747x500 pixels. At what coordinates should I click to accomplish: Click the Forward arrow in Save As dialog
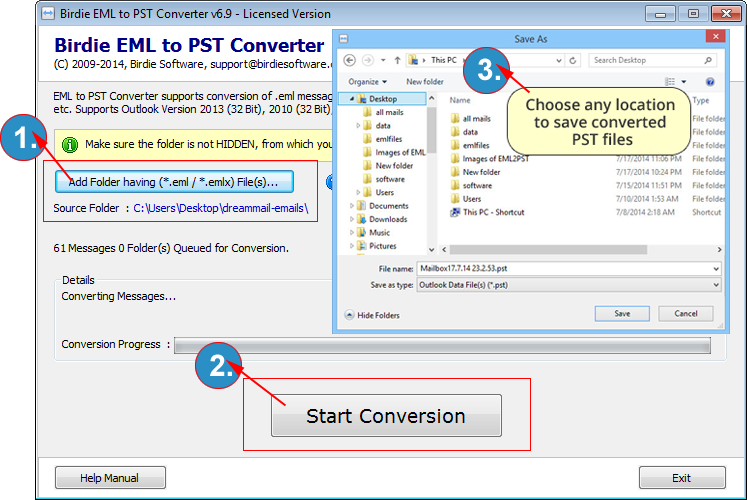tap(368, 60)
